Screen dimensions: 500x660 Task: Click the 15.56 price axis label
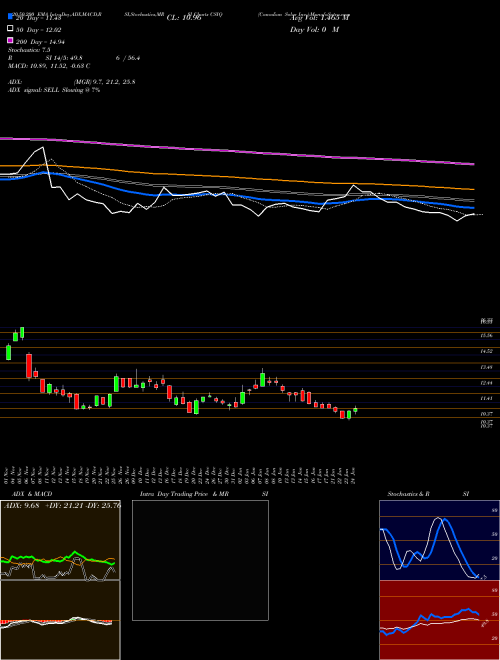pos(486,335)
